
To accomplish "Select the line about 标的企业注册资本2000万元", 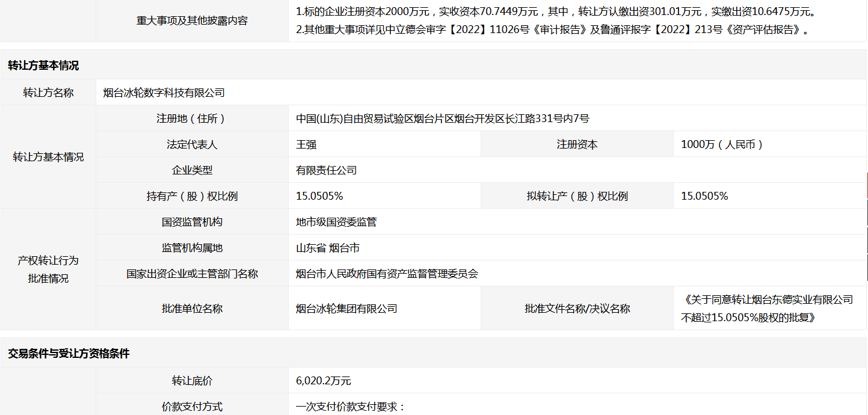I will (556, 11).
